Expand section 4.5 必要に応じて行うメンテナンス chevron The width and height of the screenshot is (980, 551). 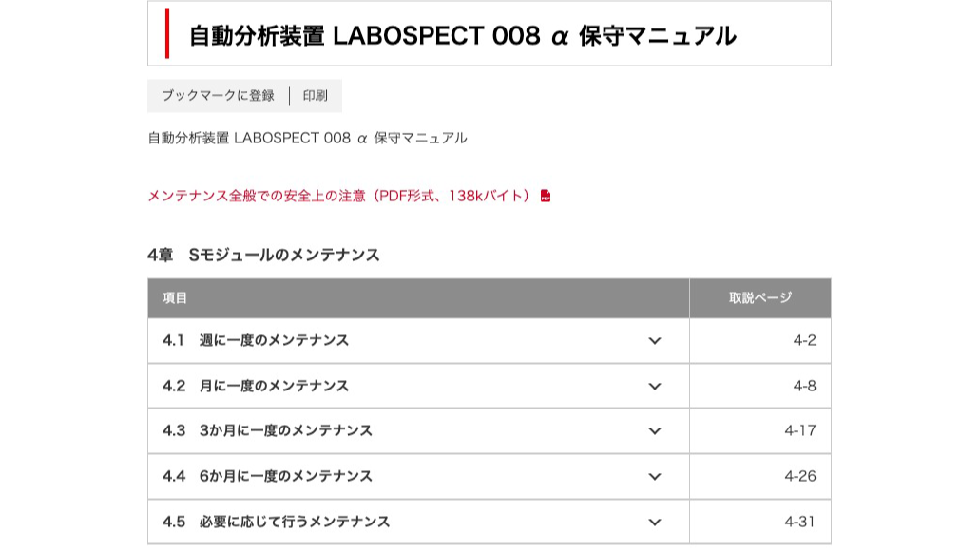pos(654,522)
